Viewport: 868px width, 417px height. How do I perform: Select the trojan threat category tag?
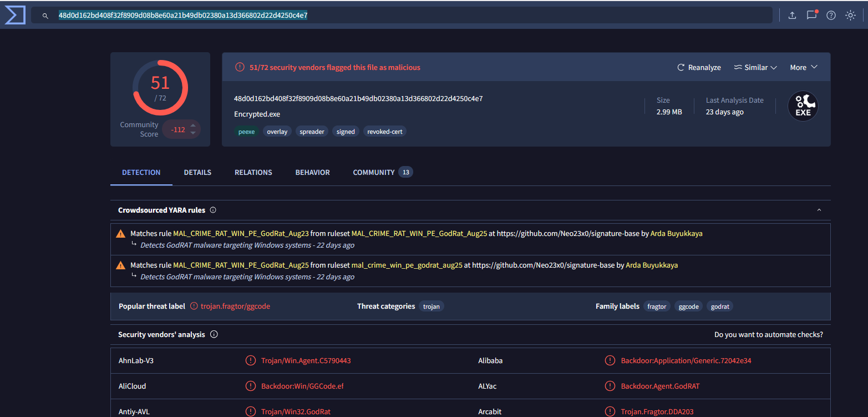(x=432, y=306)
